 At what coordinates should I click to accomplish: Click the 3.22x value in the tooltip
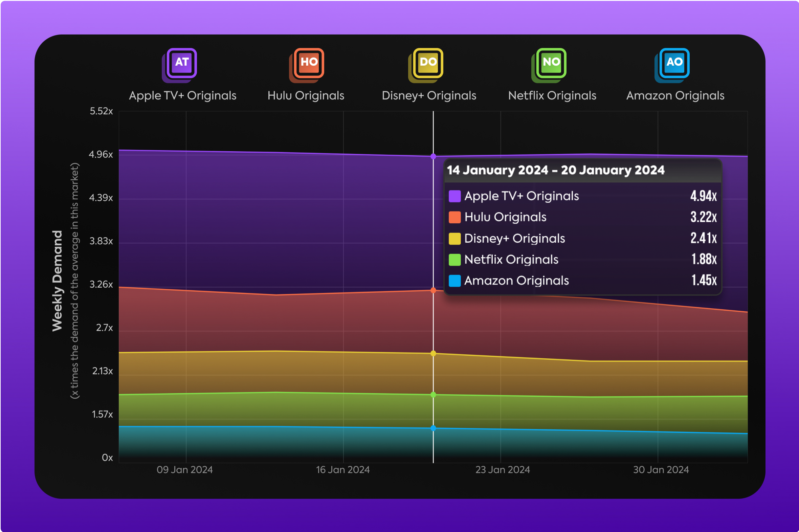[x=703, y=217]
